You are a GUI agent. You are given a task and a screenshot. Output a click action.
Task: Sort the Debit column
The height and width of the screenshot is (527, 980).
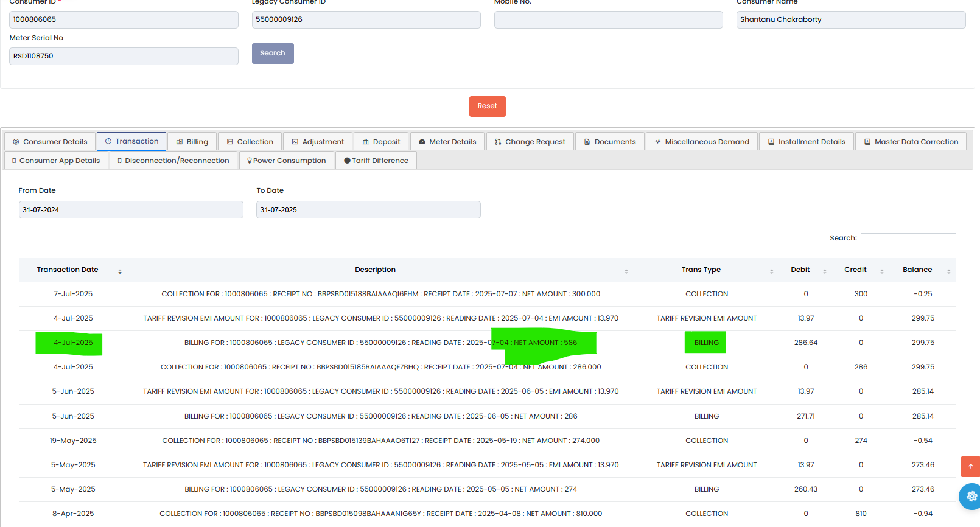point(825,271)
